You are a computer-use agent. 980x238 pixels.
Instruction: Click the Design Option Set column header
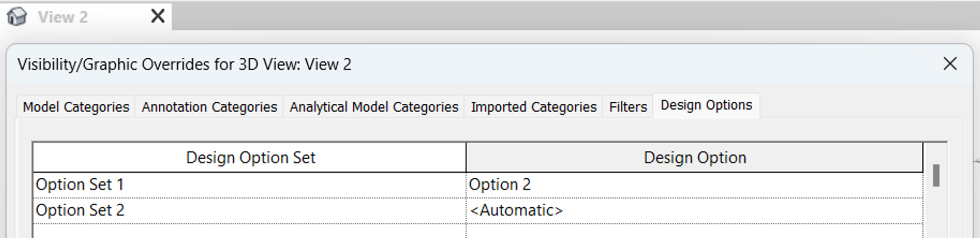pyautogui.click(x=250, y=158)
